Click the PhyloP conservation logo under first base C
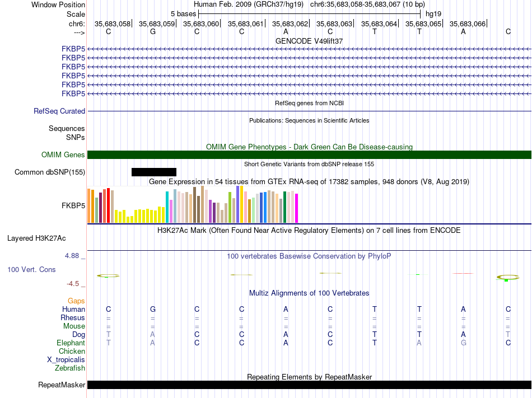Image resolution: width=532 pixels, height=398 pixels. click(x=108, y=276)
